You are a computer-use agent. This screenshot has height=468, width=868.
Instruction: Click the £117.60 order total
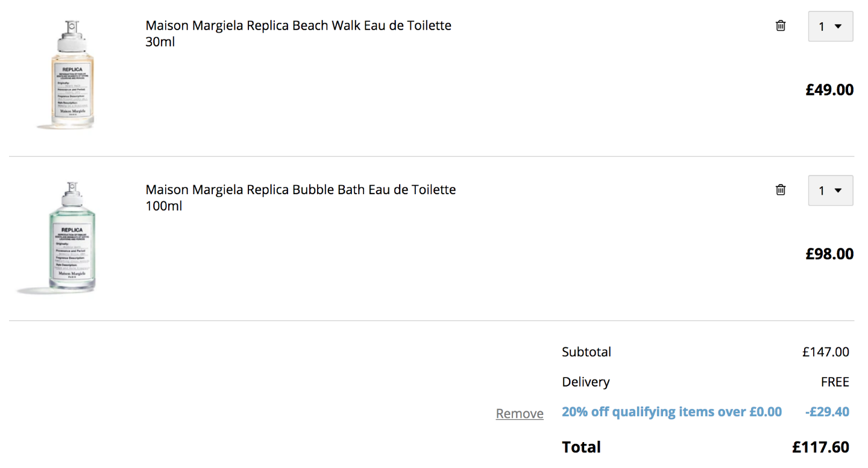pos(820,447)
